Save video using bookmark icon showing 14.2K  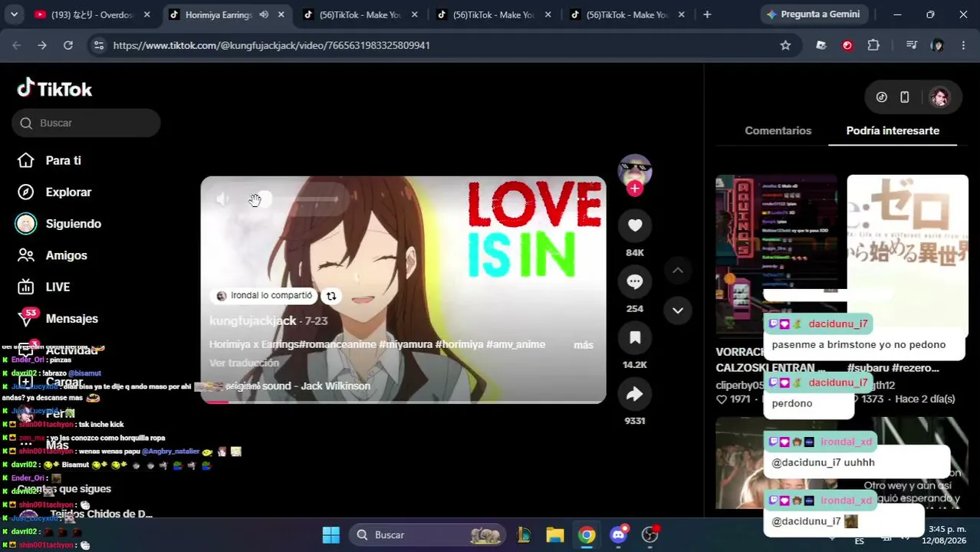tap(635, 338)
